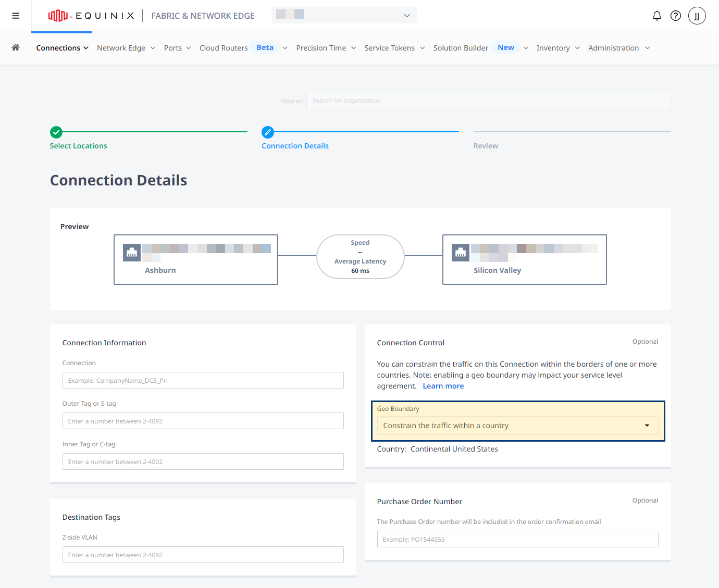This screenshot has height=588, width=719.
Task: Expand the Ports menu
Action: (177, 48)
